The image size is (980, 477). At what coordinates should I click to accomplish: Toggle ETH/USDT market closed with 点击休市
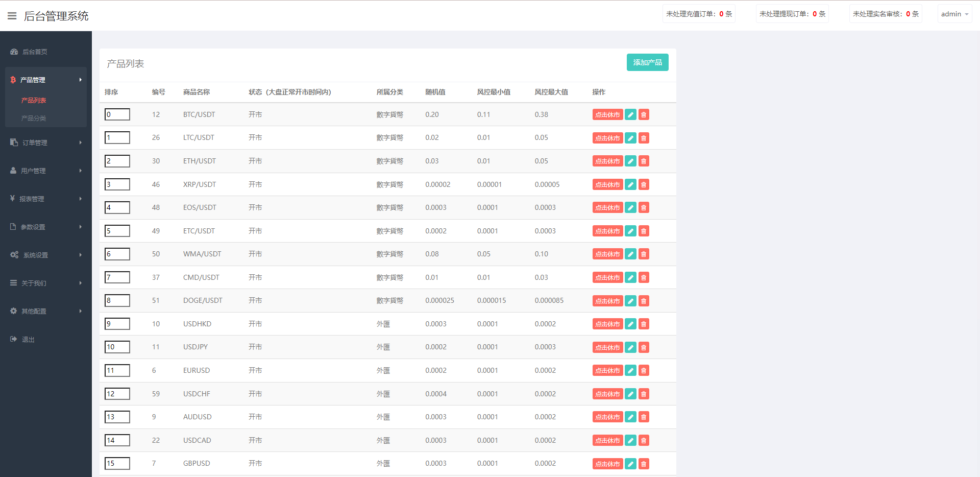607,161
